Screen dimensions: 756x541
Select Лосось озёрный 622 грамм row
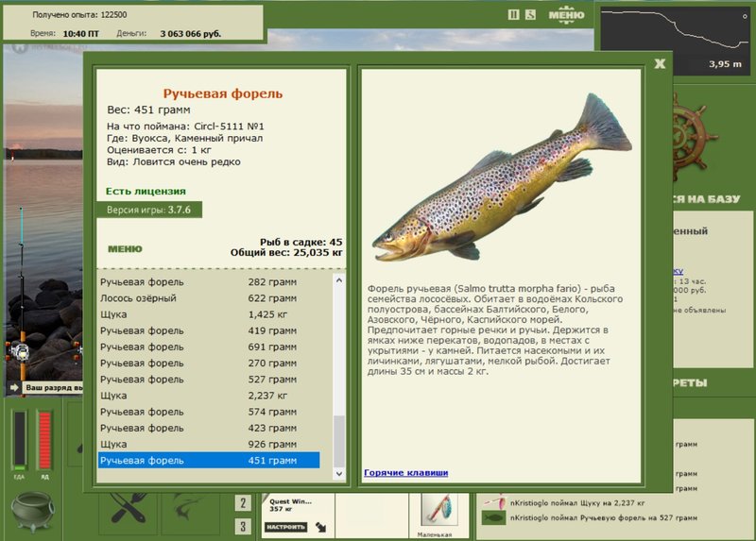(209, 298)
